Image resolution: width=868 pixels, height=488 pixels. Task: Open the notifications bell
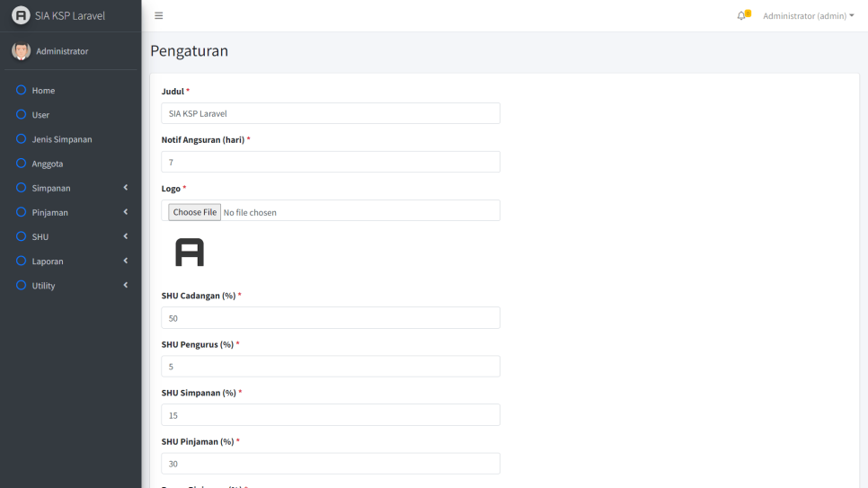click(742, 15)
